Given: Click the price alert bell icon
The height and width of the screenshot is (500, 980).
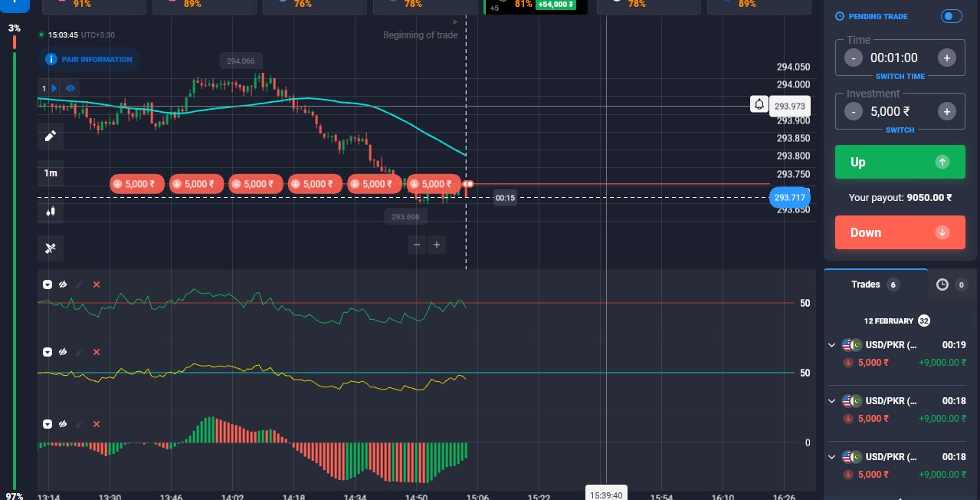Looking at the screenshot, I should [x=759, y=105].
